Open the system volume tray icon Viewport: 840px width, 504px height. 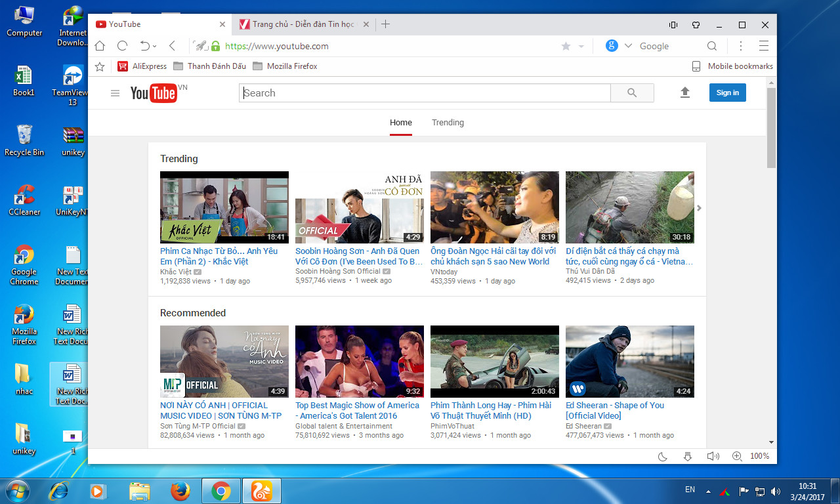[776, 491]
